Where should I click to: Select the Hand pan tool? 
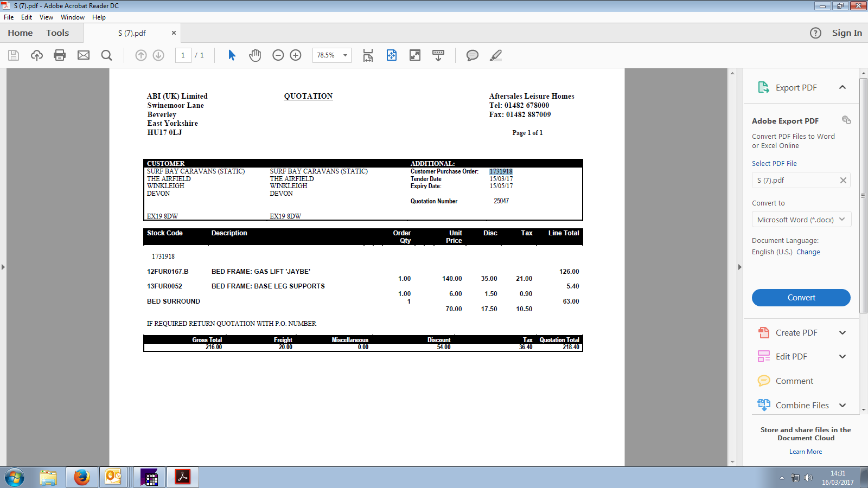point(255,55)
